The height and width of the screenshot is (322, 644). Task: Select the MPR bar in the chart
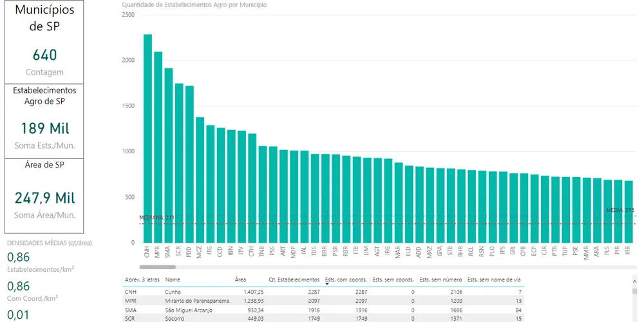pyautogui.click(x=158, y=147)
